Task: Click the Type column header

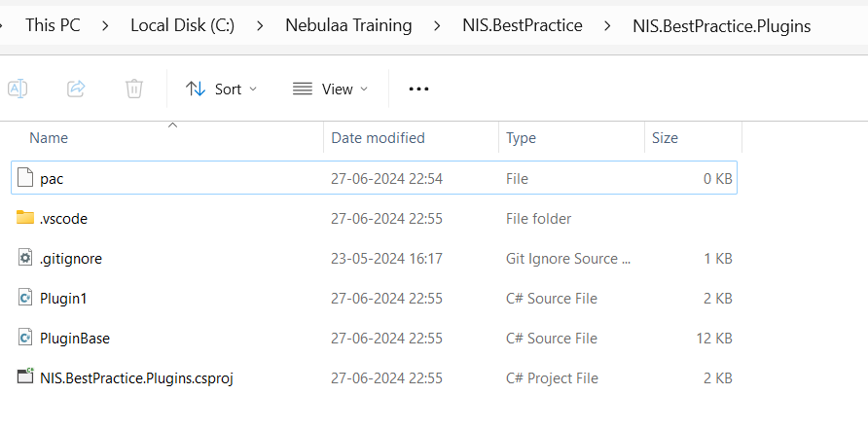Action: tap(521, 138)
